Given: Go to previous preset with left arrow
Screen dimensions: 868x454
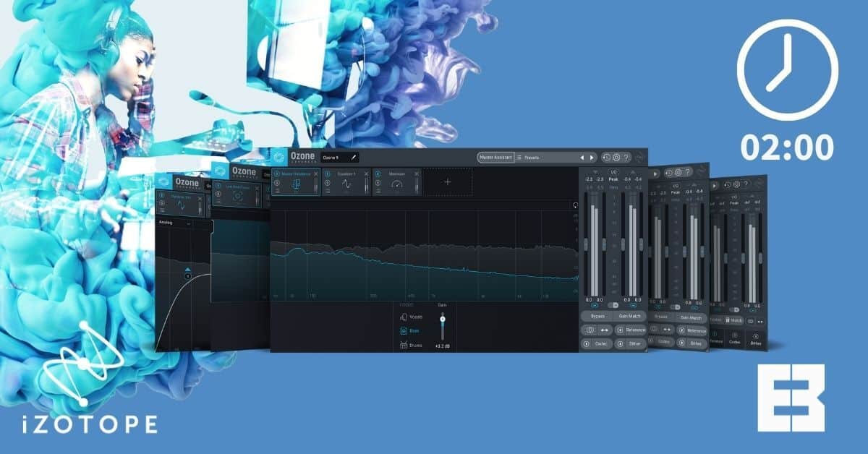Looking at the screenshot, I should click(x=582, y=158).
